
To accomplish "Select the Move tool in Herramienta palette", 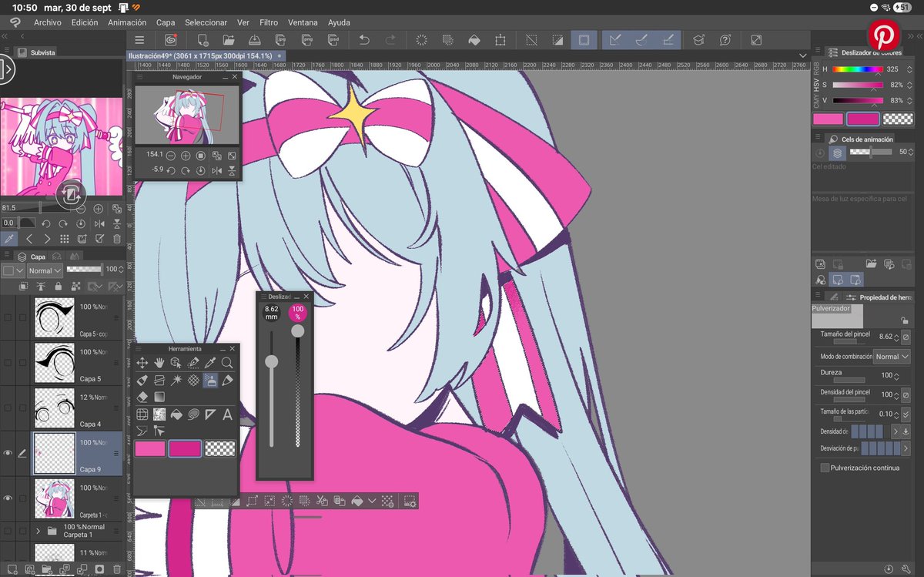I will pyautogui.click(x=142, y=363).
